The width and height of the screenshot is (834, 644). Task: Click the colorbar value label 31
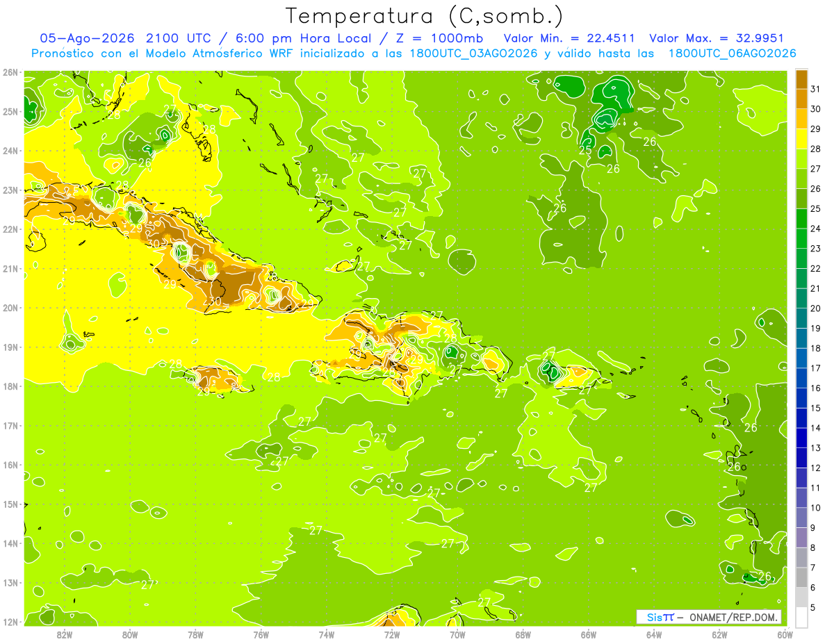click(815, 89)
